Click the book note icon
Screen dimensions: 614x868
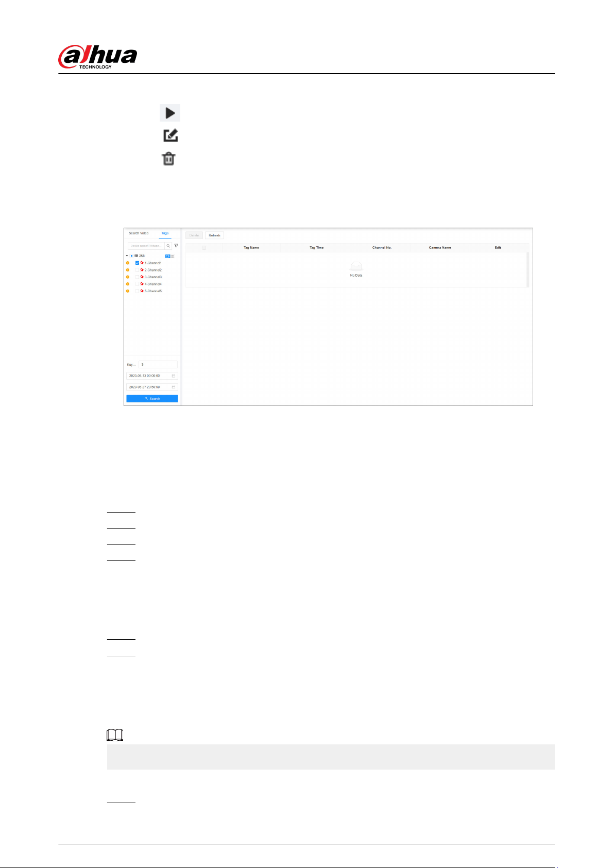point(115,736)
